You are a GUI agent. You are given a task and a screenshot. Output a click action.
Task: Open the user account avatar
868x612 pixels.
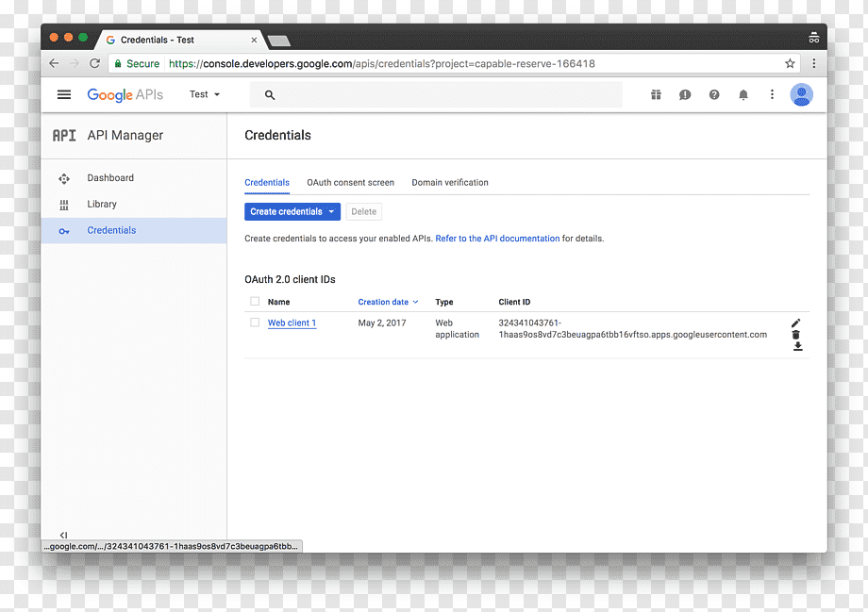(801, 94)
